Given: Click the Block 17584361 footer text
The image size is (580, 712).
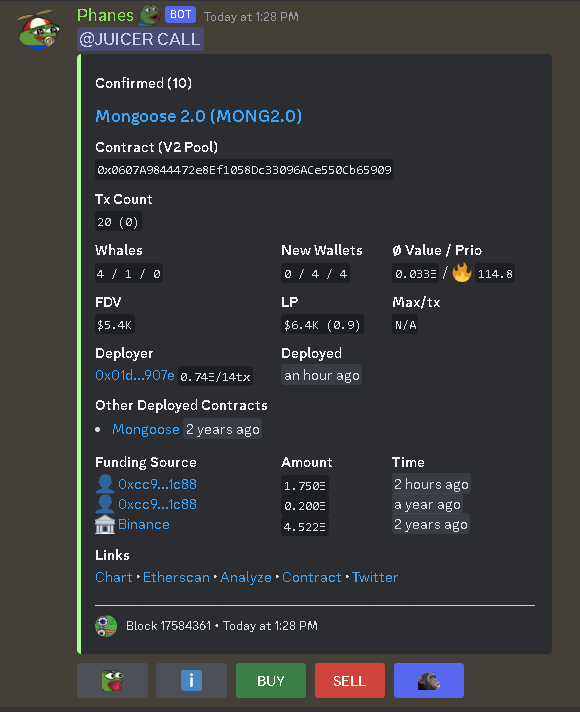Looking at the screenshot, I should click(169, 626).
